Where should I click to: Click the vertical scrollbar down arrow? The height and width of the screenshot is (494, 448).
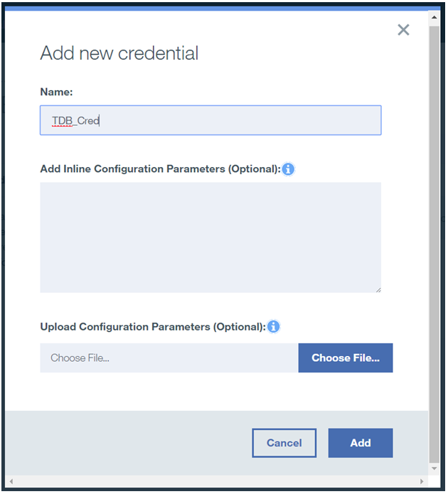(434, 468)
